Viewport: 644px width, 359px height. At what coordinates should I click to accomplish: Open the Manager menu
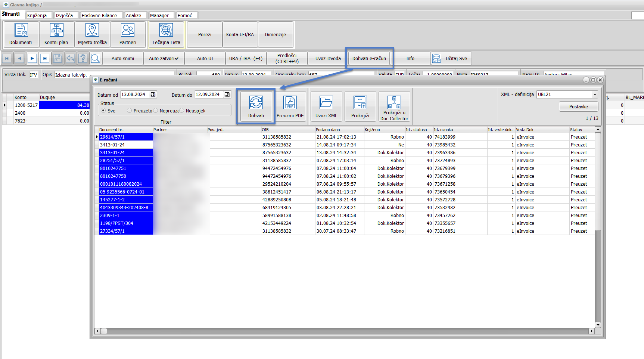point(159,15)
